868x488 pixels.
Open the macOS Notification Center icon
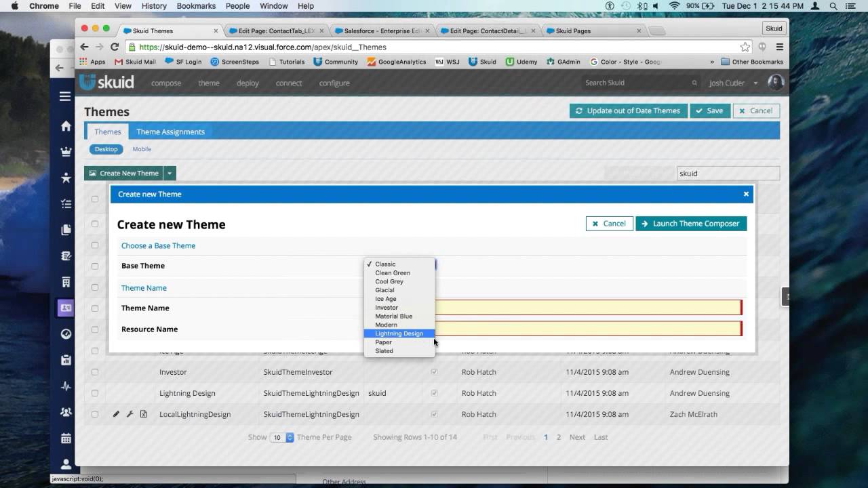click(x=852, y=6)
